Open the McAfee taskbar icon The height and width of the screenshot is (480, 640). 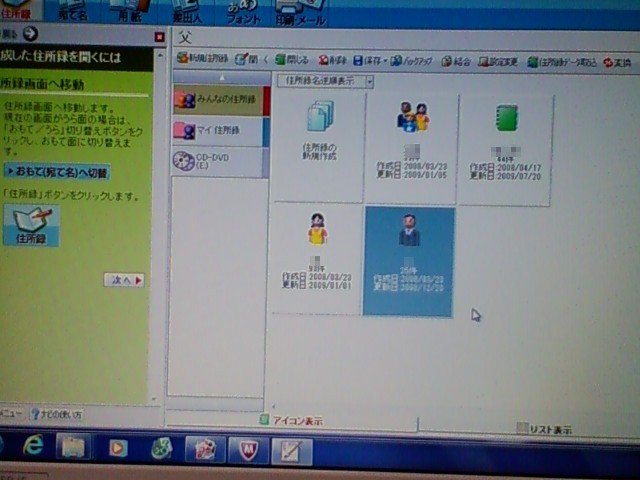[249, 450]
